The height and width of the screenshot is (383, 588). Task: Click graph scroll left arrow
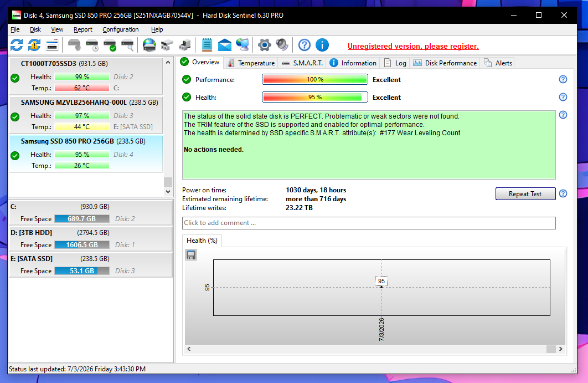click(189, 349)
